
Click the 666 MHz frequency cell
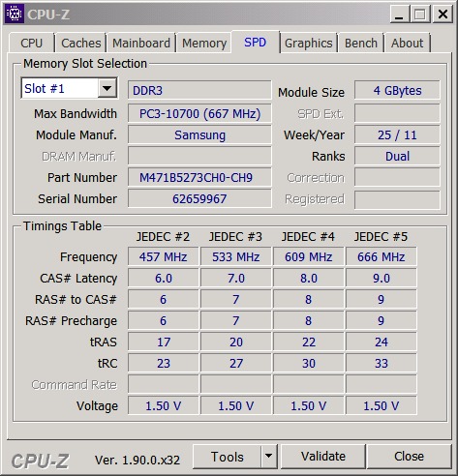click(x=381, y=256)
